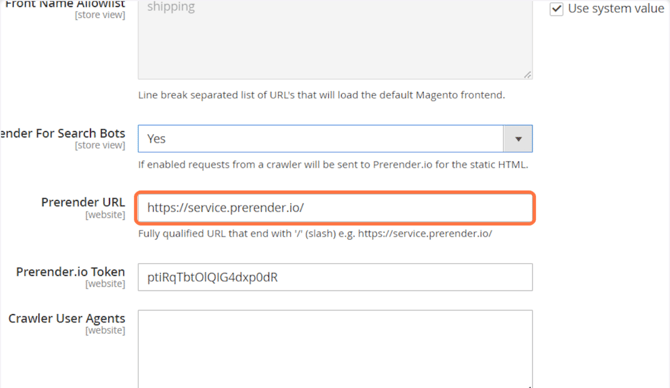Click the allowlist textarea containing 'shipping'

coord(335,39)
